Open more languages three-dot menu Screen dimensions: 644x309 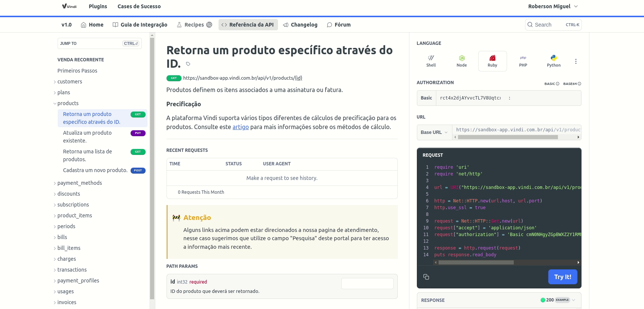click(576, 61)
